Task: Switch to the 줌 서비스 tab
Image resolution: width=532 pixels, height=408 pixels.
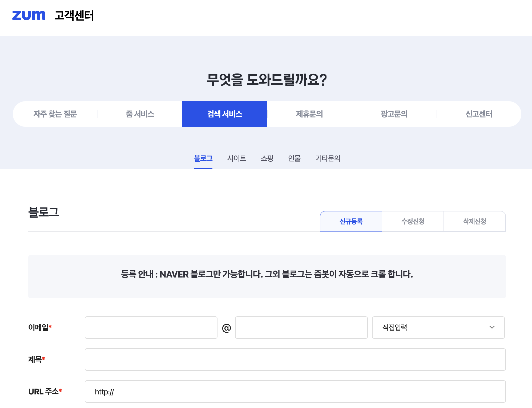Action: [x=140, y=114]
